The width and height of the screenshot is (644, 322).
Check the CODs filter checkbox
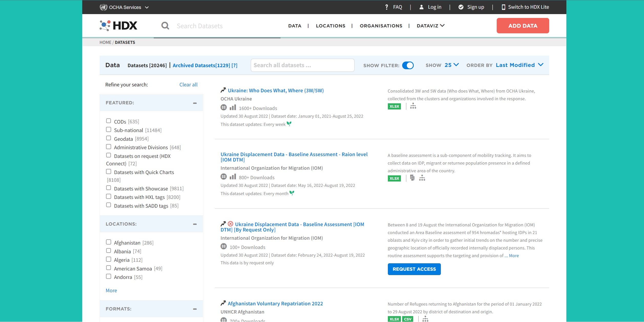pyautogui.click(x=109, y=121)
